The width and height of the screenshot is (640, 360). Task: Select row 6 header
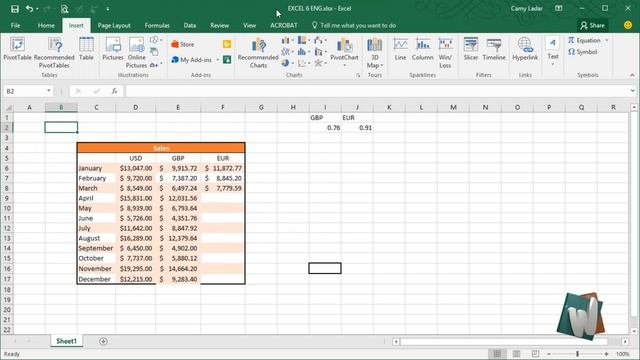pyautogui.click(x=7, y=168)
